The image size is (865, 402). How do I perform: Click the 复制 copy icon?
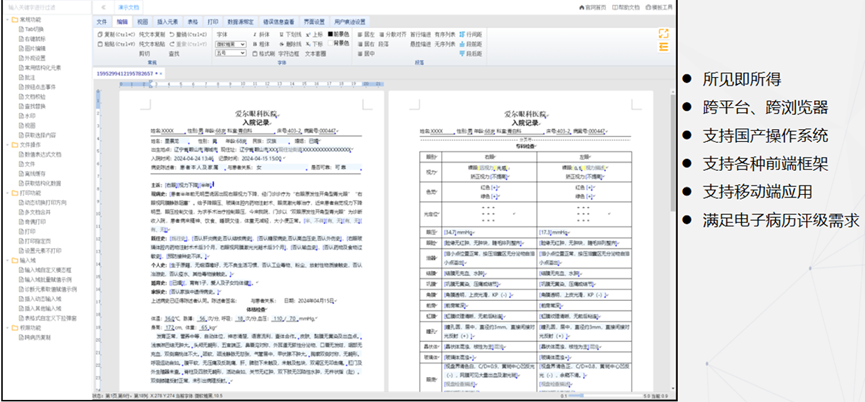(100, 36)
